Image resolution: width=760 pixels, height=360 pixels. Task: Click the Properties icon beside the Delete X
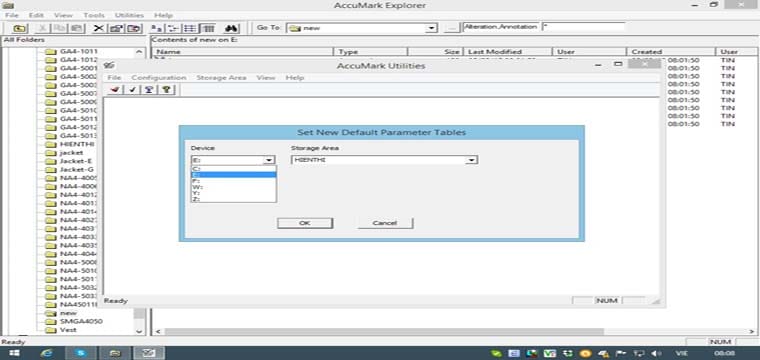115,28
